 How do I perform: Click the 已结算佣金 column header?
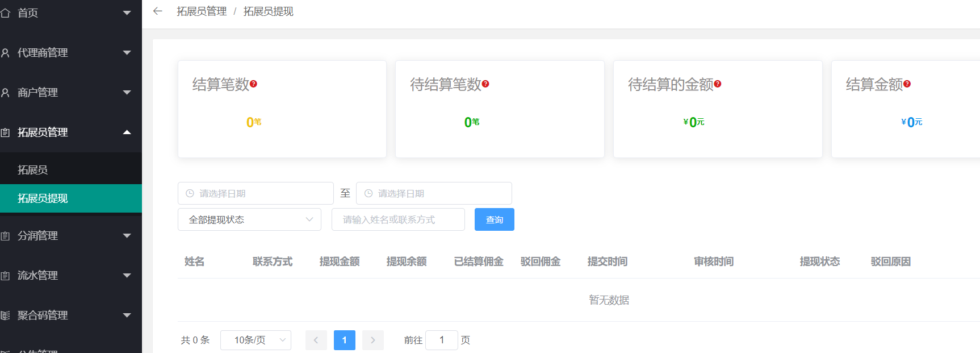click(x=479, y=261)
